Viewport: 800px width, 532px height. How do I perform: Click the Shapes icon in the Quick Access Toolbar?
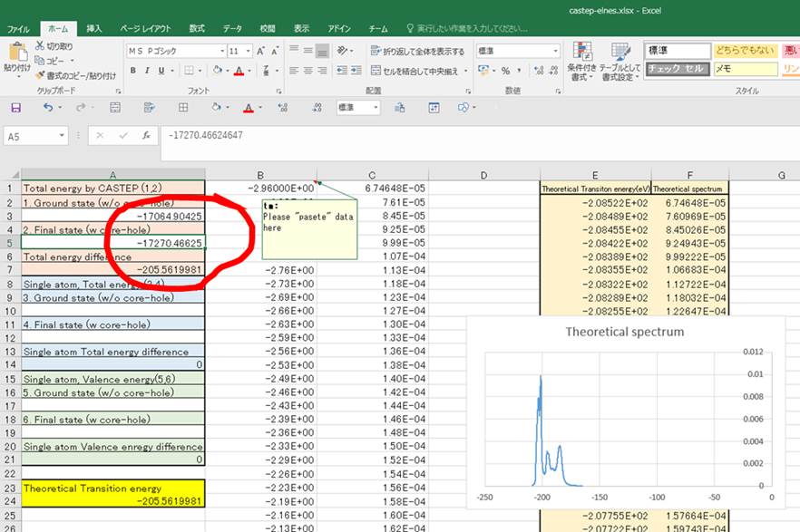463,108
